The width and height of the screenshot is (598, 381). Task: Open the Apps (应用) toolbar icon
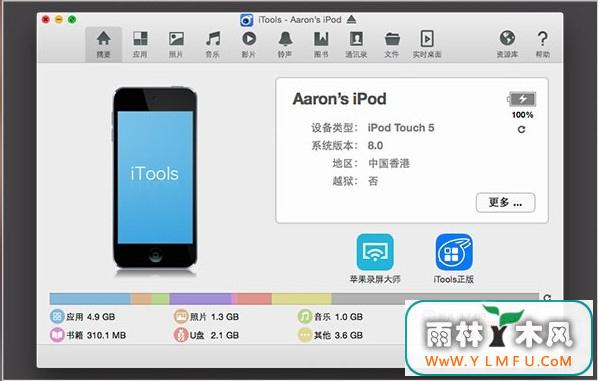140,44
